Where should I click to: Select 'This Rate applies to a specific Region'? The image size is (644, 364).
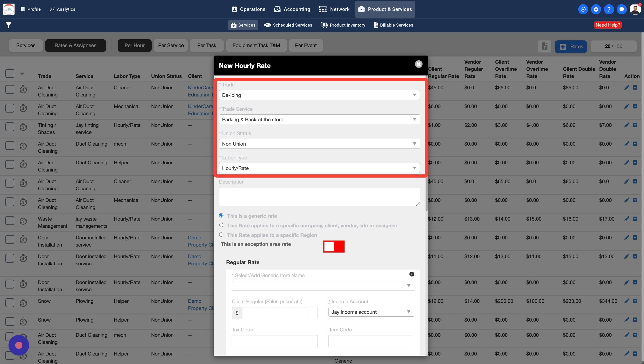(x=221, y=234)
